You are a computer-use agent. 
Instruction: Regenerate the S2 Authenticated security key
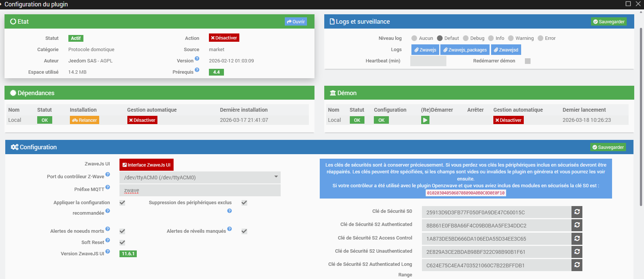[577, 225]
